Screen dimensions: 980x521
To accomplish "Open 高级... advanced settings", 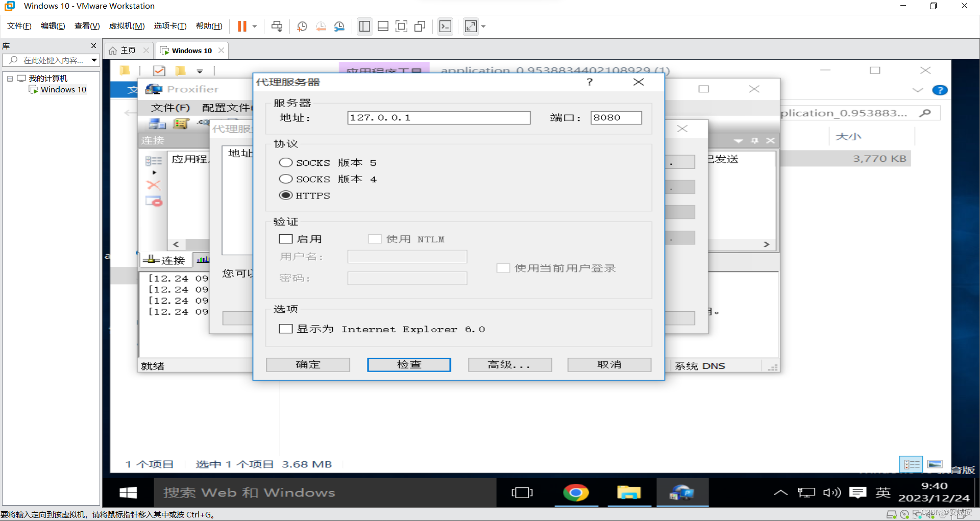I will pos(510,364).
